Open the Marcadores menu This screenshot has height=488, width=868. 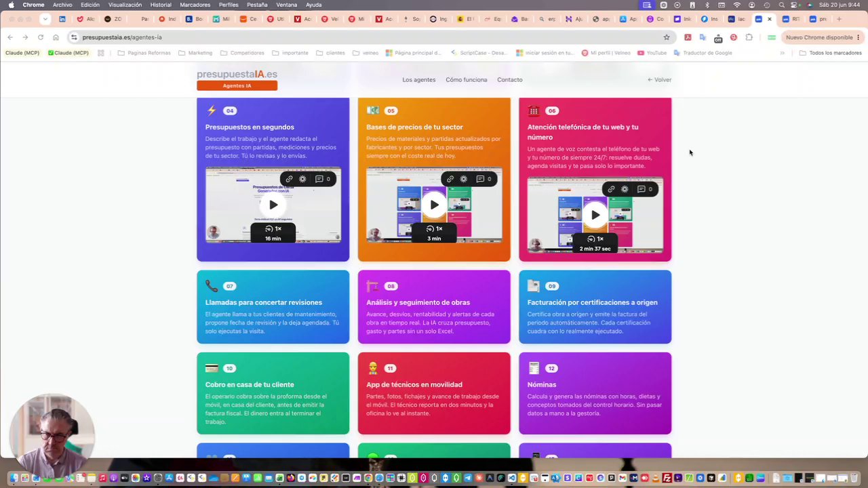pyautogui.click(x=195, y=5)
